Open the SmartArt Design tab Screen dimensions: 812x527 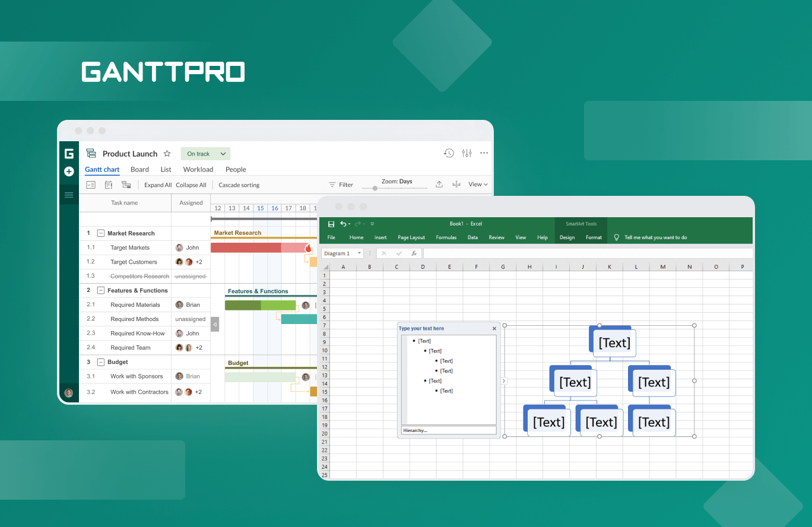coord(567,237)
